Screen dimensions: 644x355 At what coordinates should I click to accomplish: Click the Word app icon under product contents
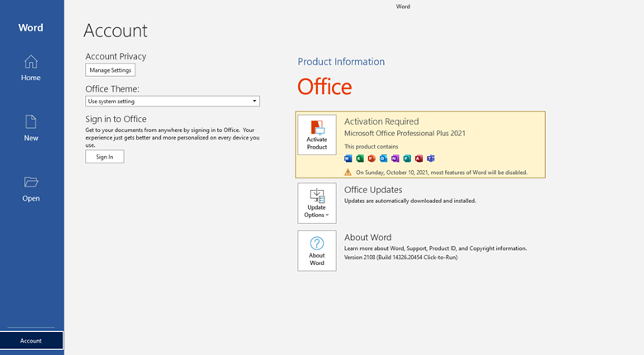[x=348, y=159]
